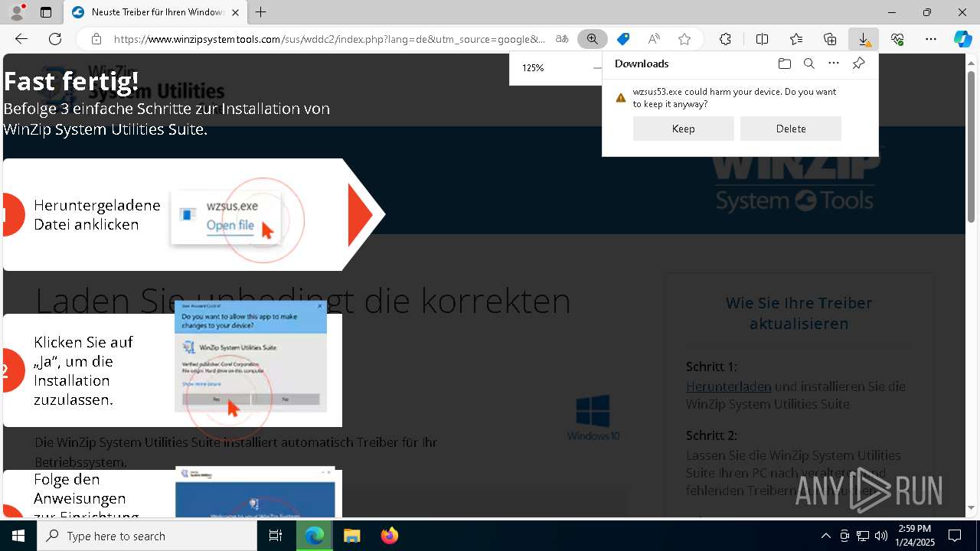Click the 'Schritt 2:' label
This screenshot has height=551, width=980.
pos(711,435)
